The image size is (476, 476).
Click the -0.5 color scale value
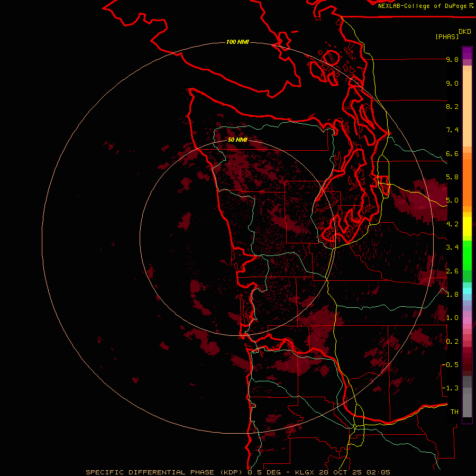450,365
